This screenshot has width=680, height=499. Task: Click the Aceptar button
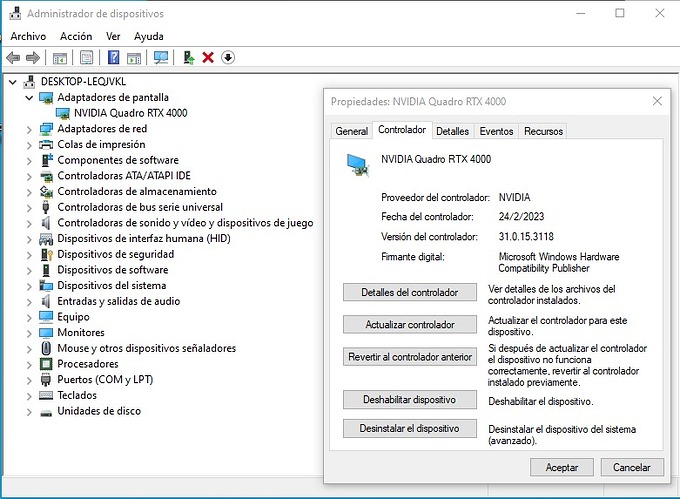[x=562, y=467]
